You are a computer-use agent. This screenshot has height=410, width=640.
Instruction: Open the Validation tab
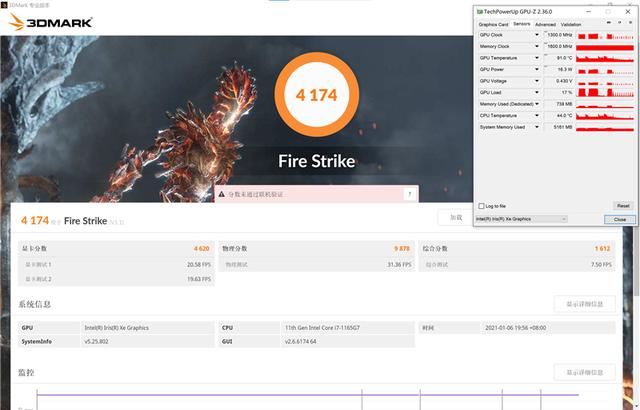[x=571, y=24]
